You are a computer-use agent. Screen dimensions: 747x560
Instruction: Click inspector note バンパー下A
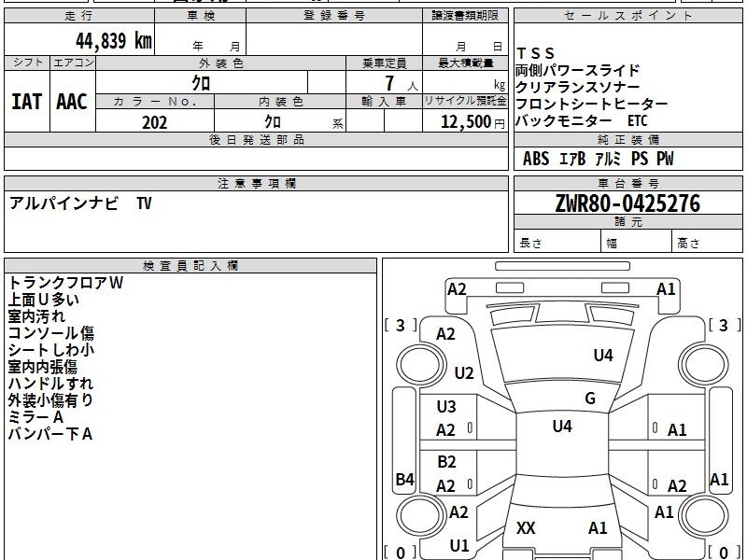click(x=50, y=434)
